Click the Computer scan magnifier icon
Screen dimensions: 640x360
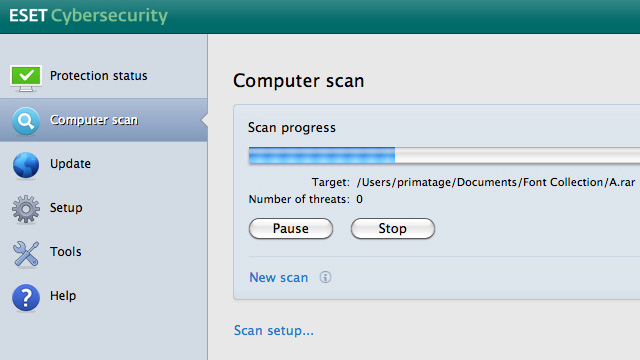[26, 121]
